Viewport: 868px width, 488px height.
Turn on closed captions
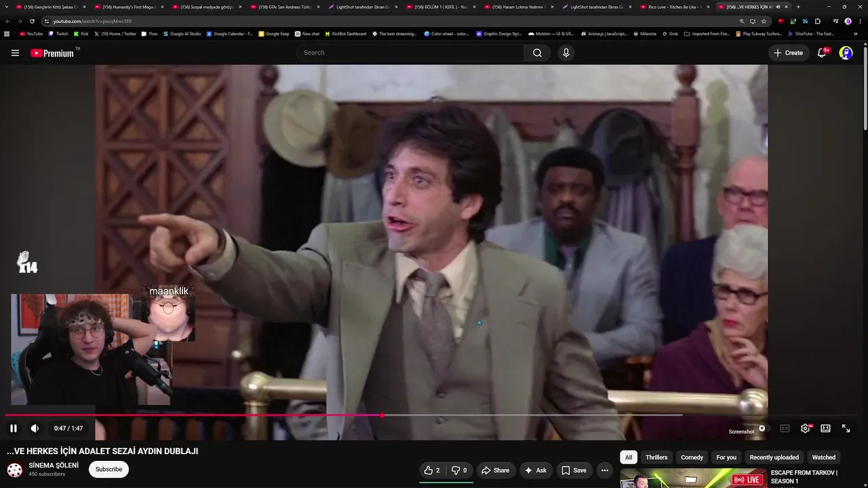(x=785, y=428)
